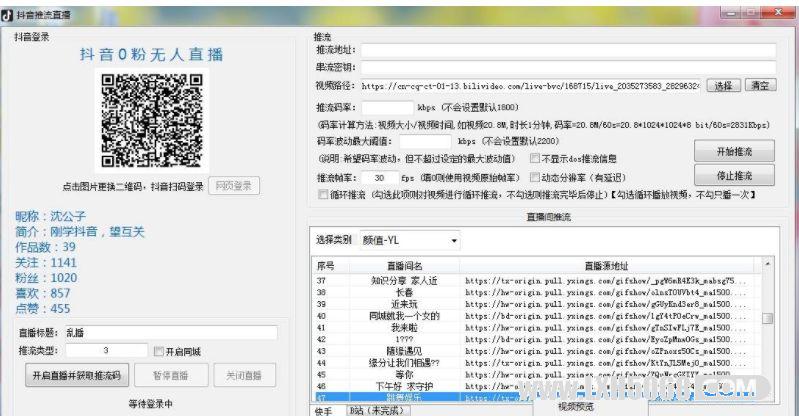799x416 pixels.
Task: Click the 关闭直播 button
Action: [x=244, y=376]
